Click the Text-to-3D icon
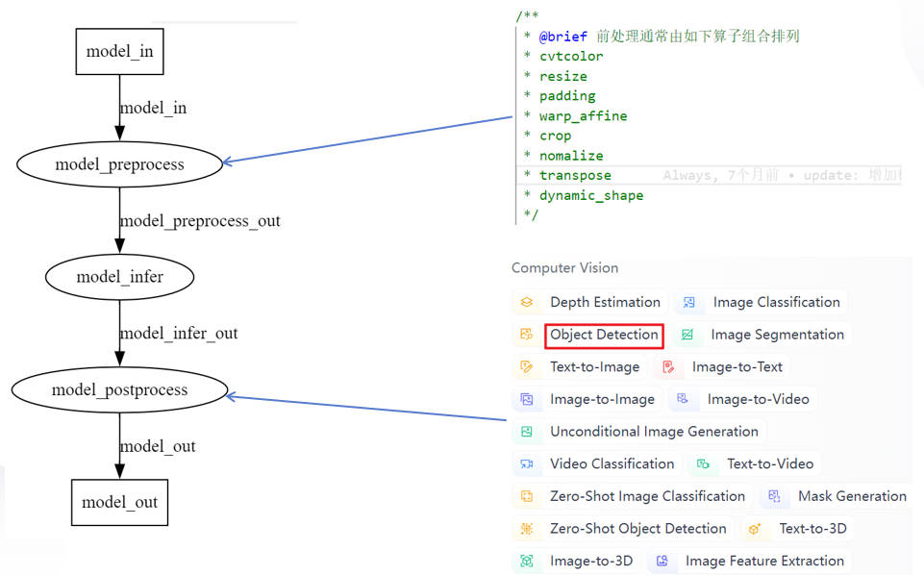This screenshot has width=924, height=575. [755, 529]
